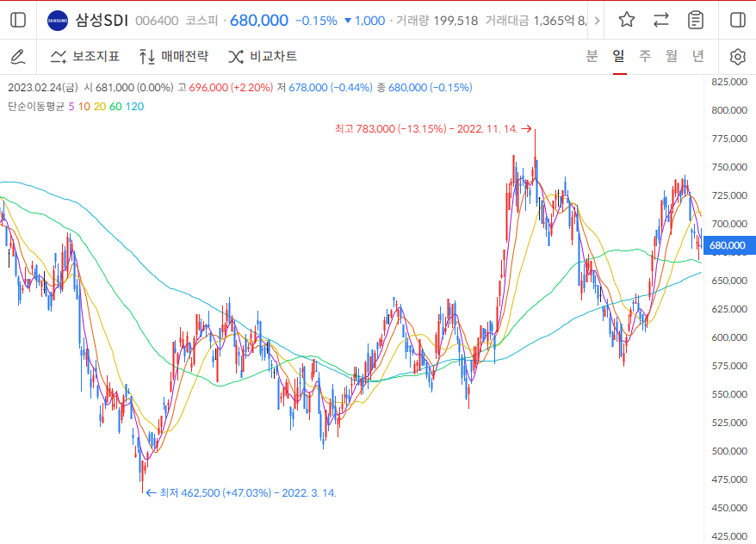Click 최저 462,500 low price annotation
The image size is (756, 544).
click(241, 493)
